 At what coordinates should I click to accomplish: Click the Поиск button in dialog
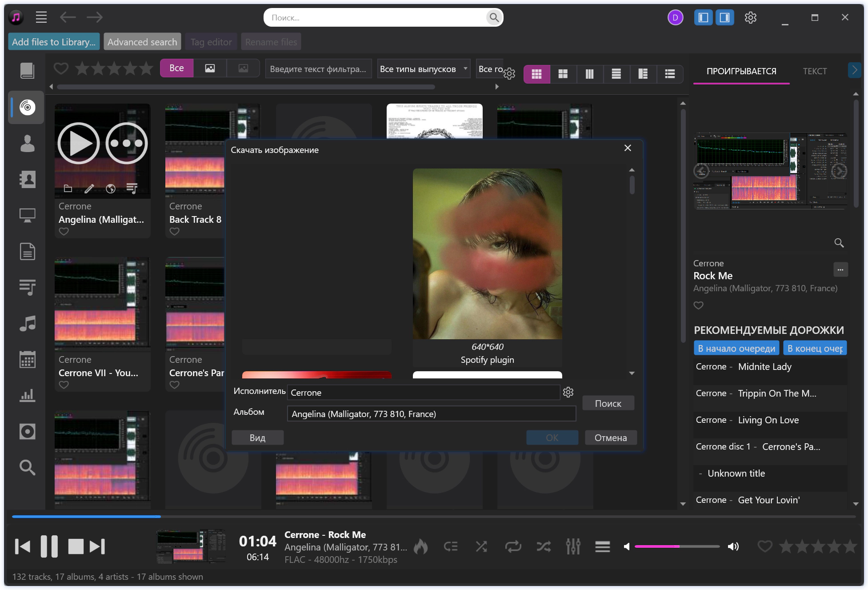point(608,403)
